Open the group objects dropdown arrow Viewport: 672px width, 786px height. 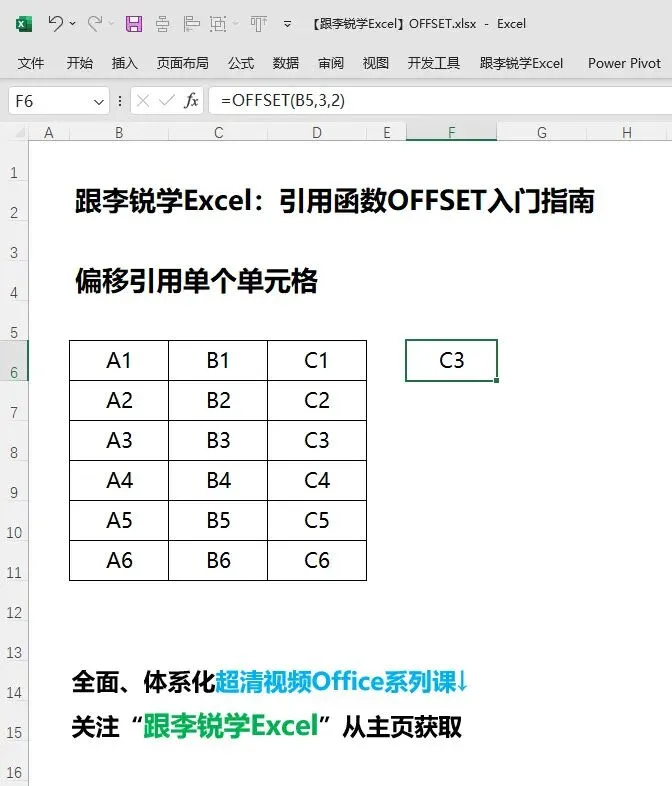[236, 24]
